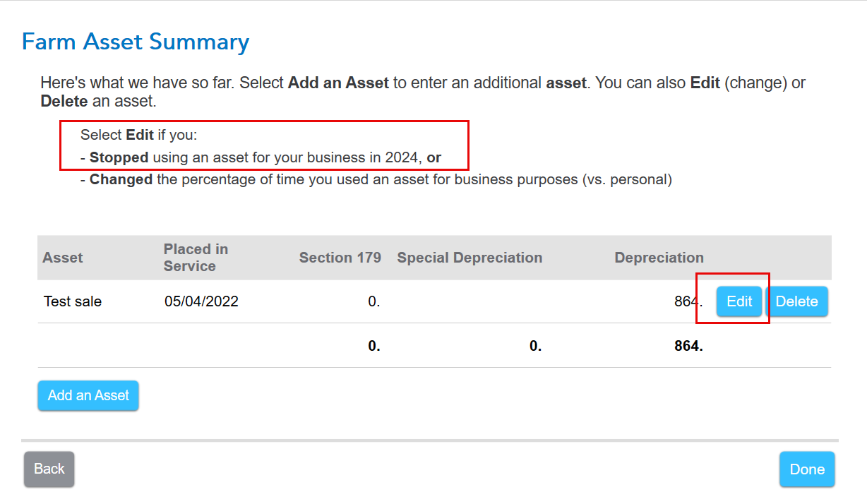
Task: Click the bold word Changed in instructions
Action: 121,179
